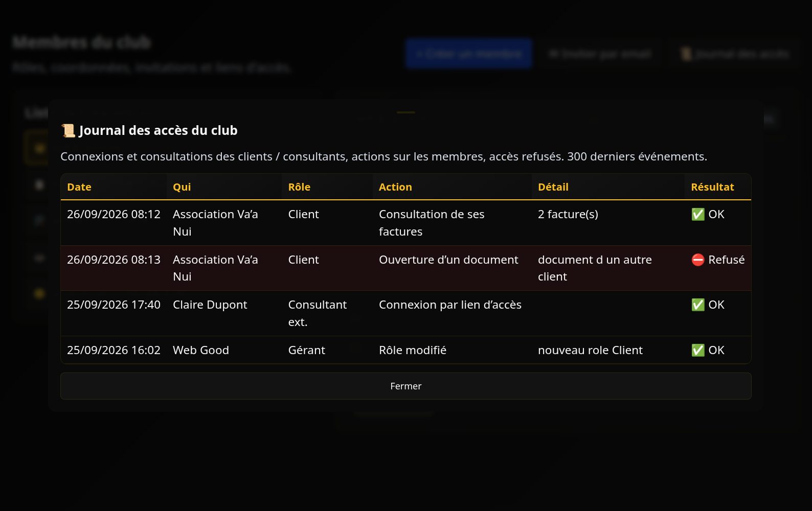
Task: Click 'Connexion par lien d'accès' action
Action: [x=450, y=305]
